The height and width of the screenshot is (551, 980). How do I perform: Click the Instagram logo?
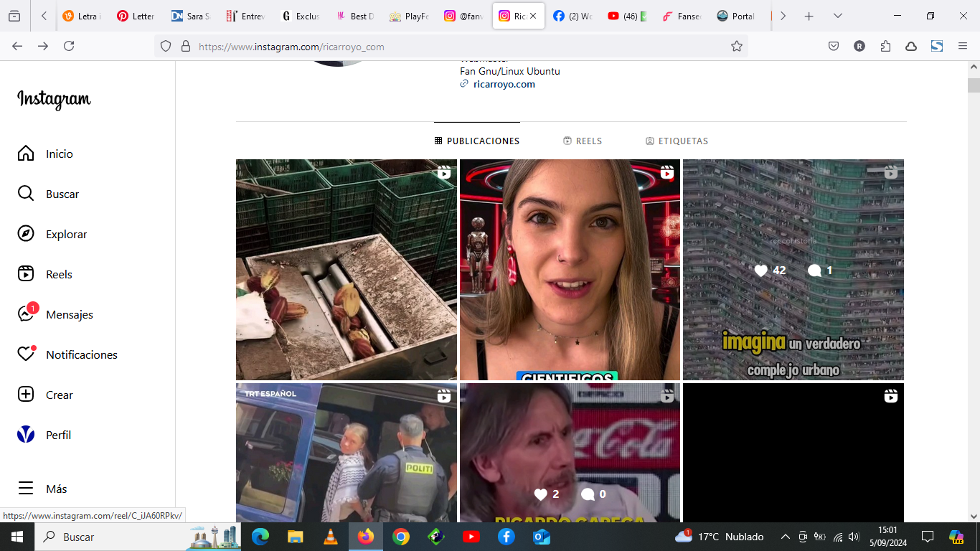pyautogui.click(x=54, y=99)
